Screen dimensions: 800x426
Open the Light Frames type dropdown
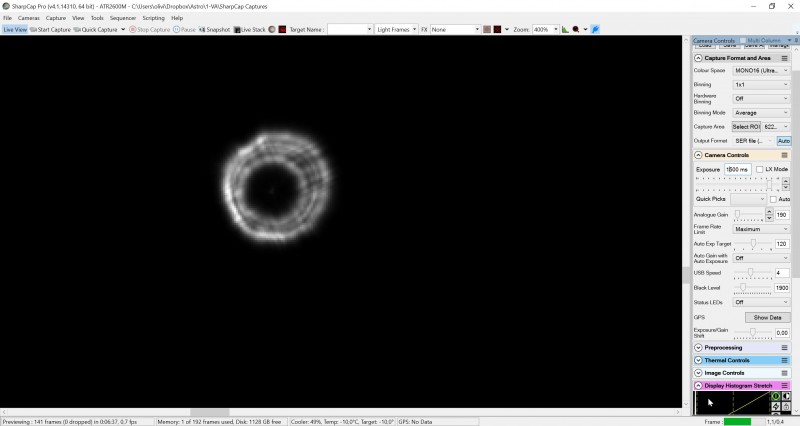[396, 30]
